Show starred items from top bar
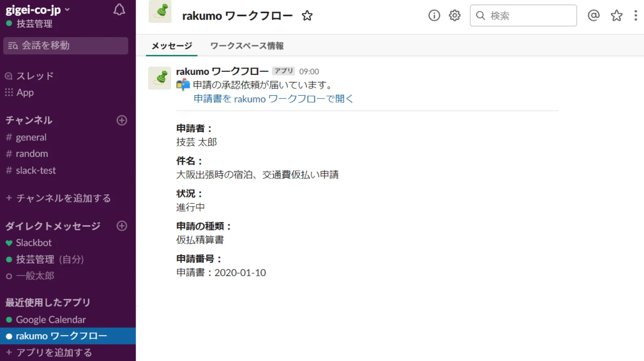Image resolution: width=644 pixels, height=361 pixels. (616, 16)
